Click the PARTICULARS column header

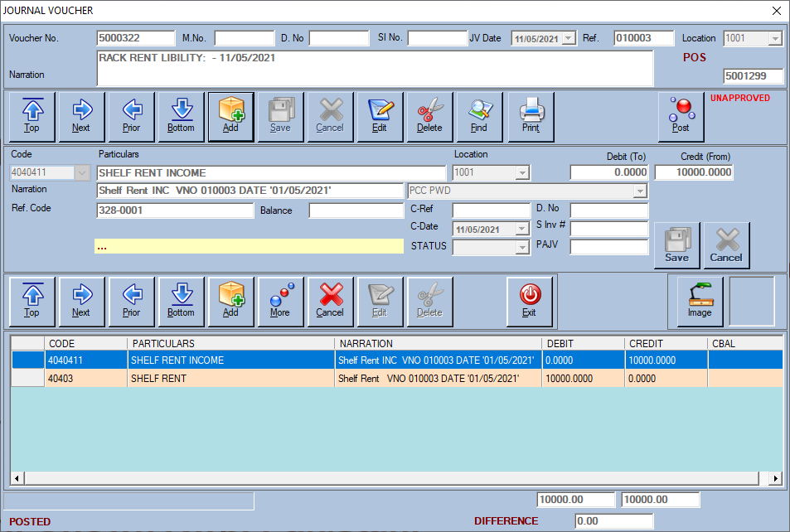(230, 344)
